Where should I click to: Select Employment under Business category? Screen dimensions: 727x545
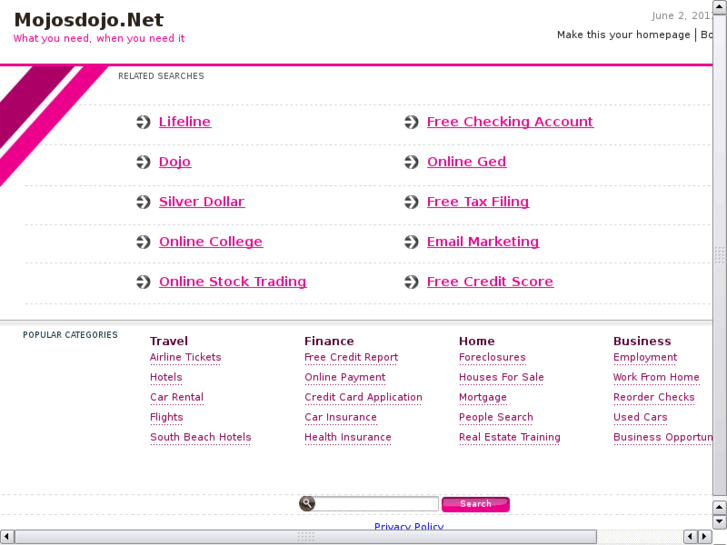645,358
